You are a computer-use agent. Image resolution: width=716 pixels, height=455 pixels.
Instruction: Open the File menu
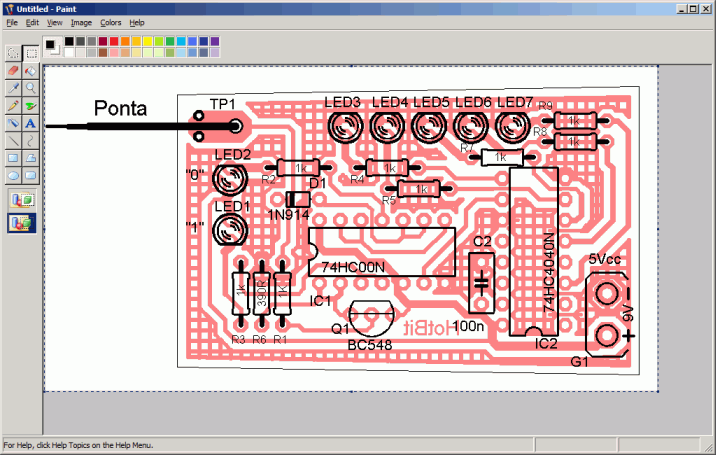click(x=12, y=22)
